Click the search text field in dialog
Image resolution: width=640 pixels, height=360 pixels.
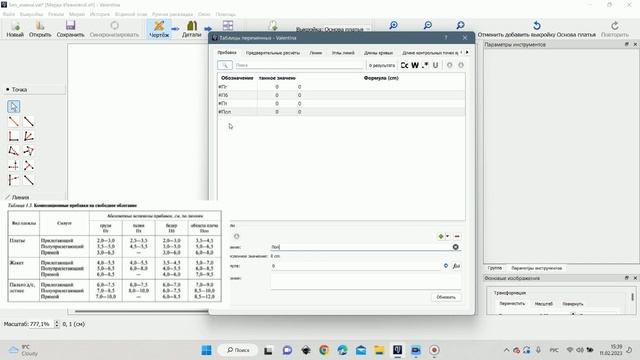coord(299,65)
